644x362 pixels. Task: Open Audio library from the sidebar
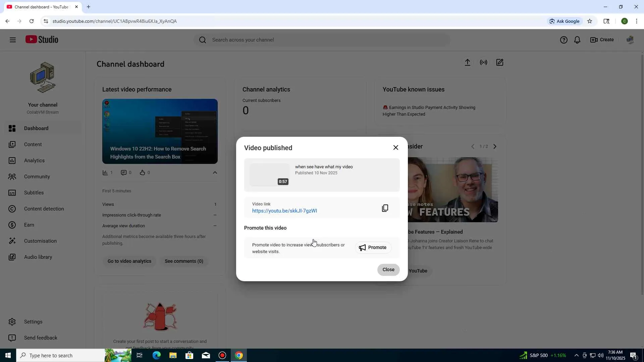pos(38,257)
